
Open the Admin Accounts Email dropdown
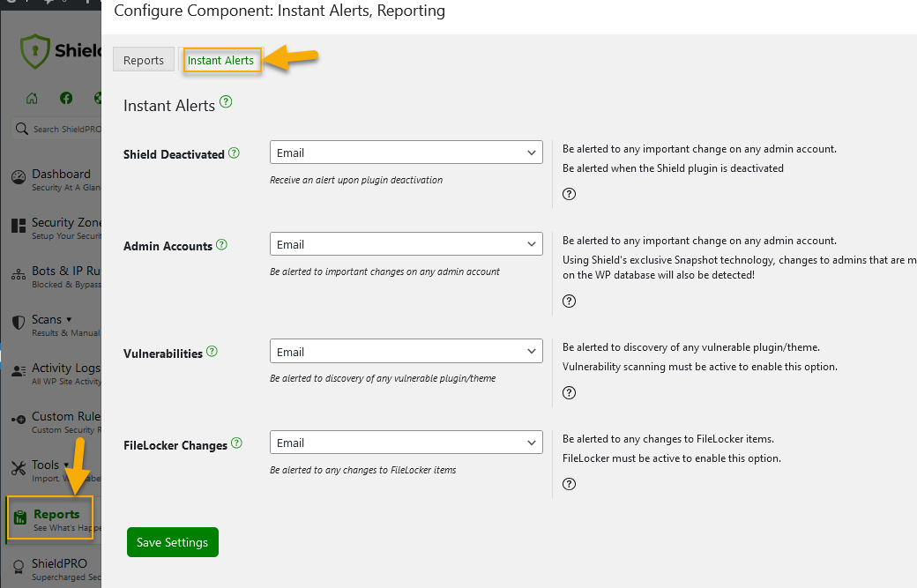tap(406, 244)
